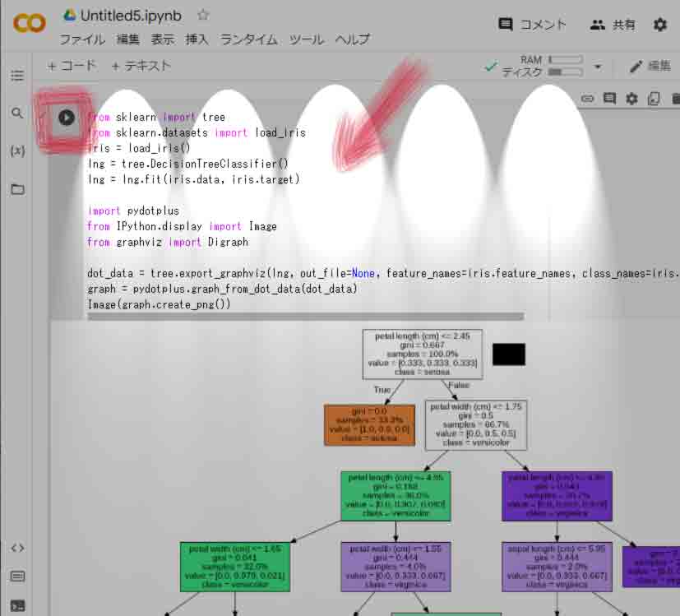
Task: Add a comment to the cell
Action: point(609,99)
